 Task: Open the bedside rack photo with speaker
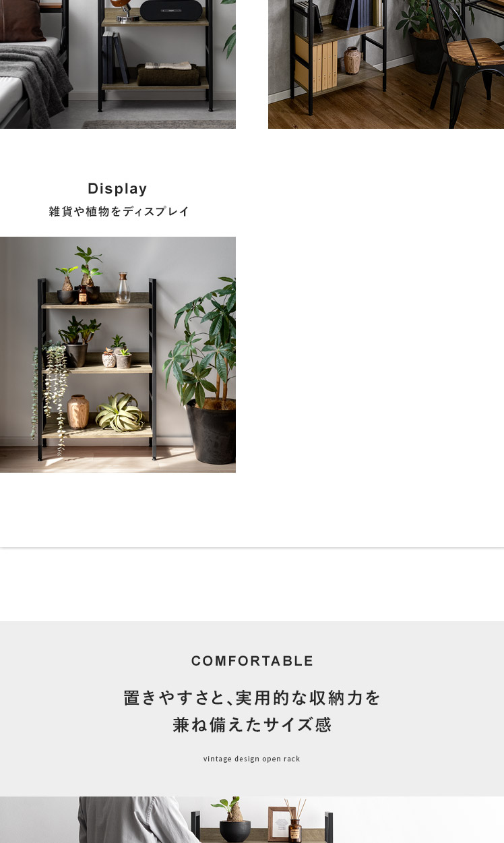(x=118, y=64)
